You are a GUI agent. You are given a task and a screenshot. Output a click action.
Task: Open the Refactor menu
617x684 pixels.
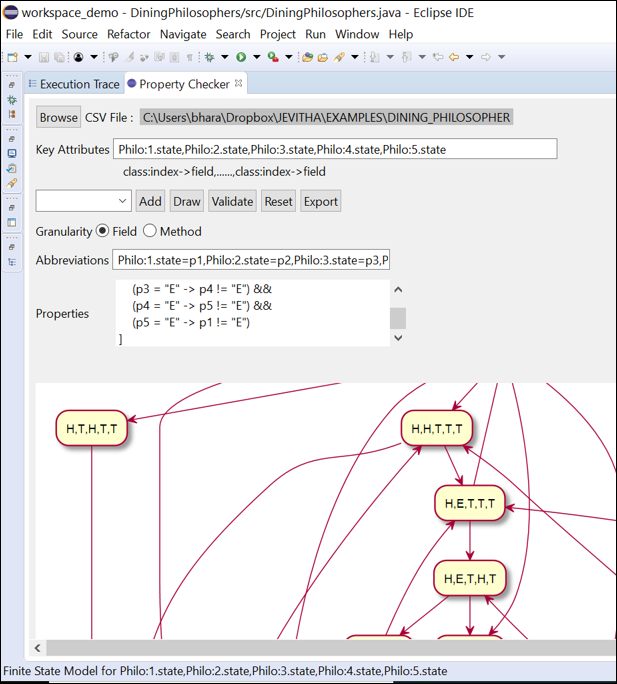tap(129, 34)
